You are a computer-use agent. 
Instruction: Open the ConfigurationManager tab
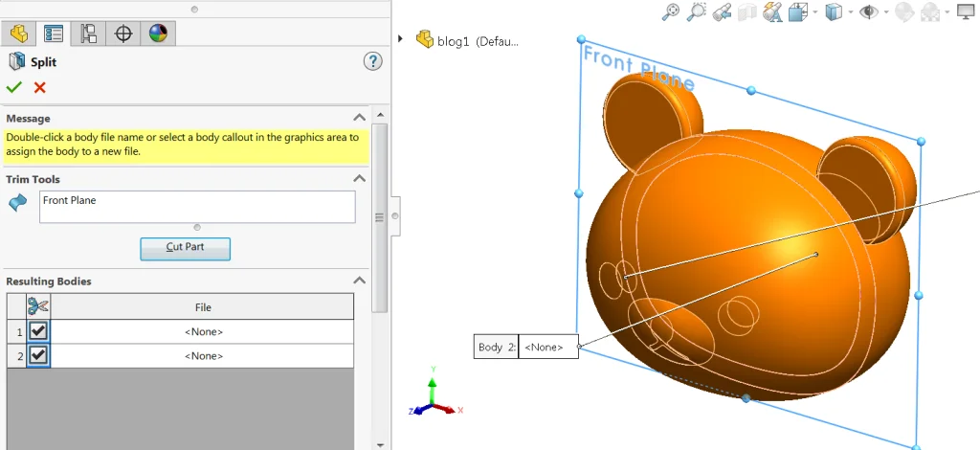coord(88,34)
